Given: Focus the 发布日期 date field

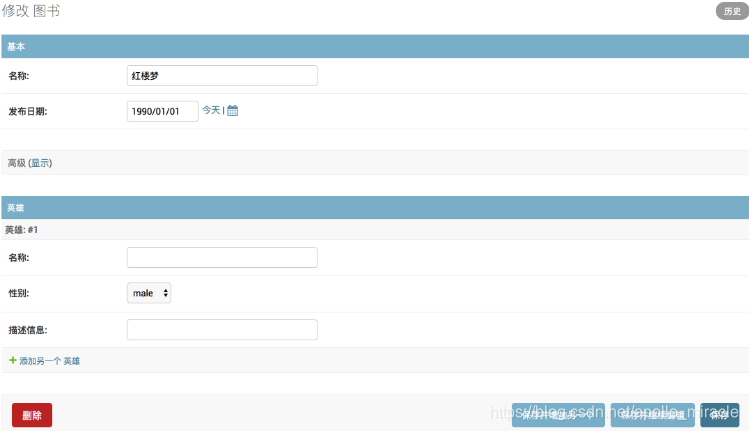Looking at the screenshot, I should click(162, 111).
